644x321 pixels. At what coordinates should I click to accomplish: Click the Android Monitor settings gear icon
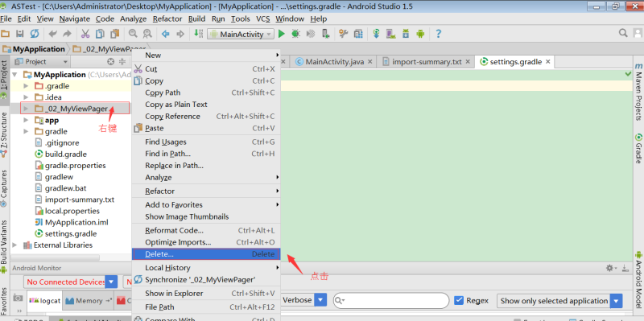point(609,268)
